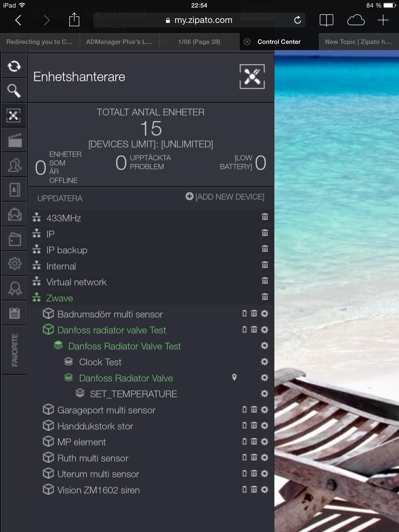This screenshot has width=399, height=532.
Task: Click the synchronize icon in the sidebar
Action: (14, 66)
